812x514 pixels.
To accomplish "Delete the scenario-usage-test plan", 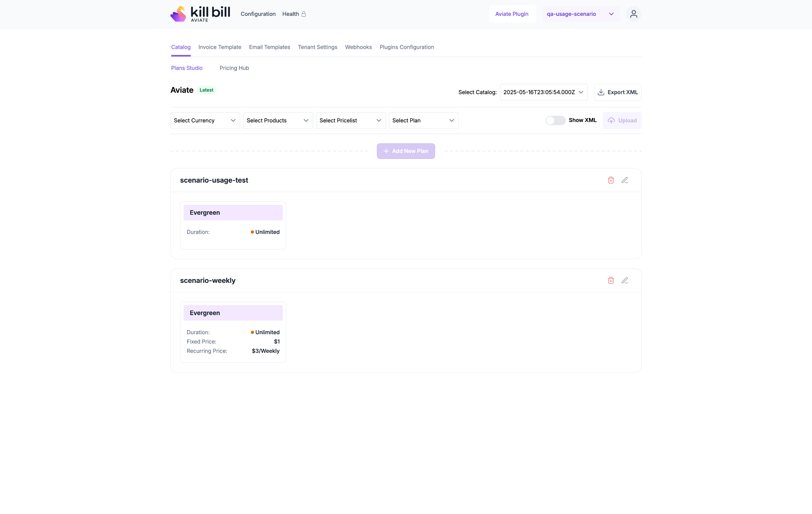I will coord(611,180).
